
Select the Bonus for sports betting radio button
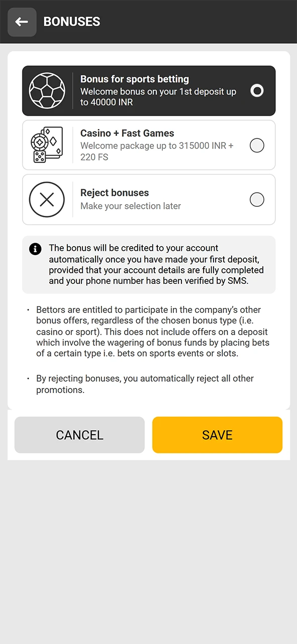[257, 91]
